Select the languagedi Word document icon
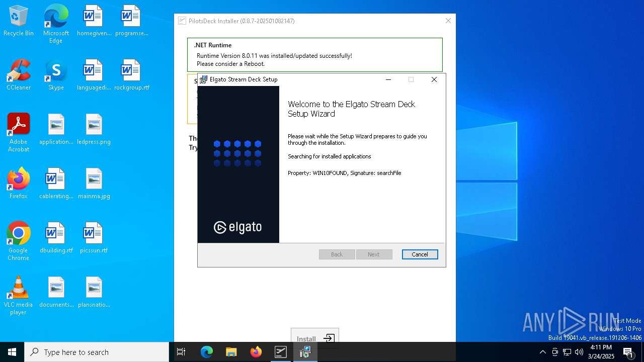 (x=94, y=75)
